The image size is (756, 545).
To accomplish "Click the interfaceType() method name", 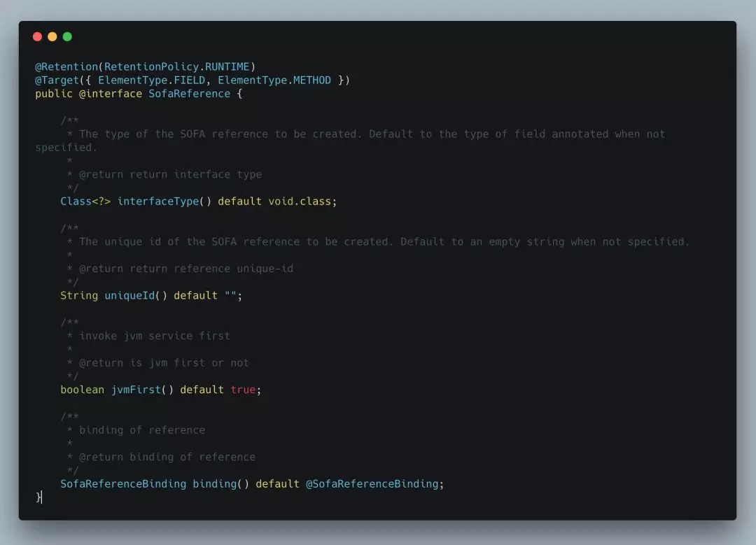I will tap(164, 201).
